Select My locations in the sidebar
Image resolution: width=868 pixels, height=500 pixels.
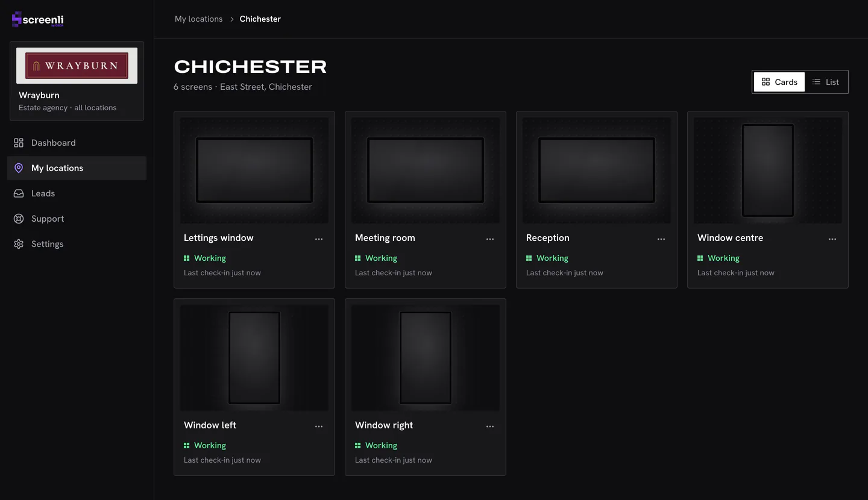77,168
